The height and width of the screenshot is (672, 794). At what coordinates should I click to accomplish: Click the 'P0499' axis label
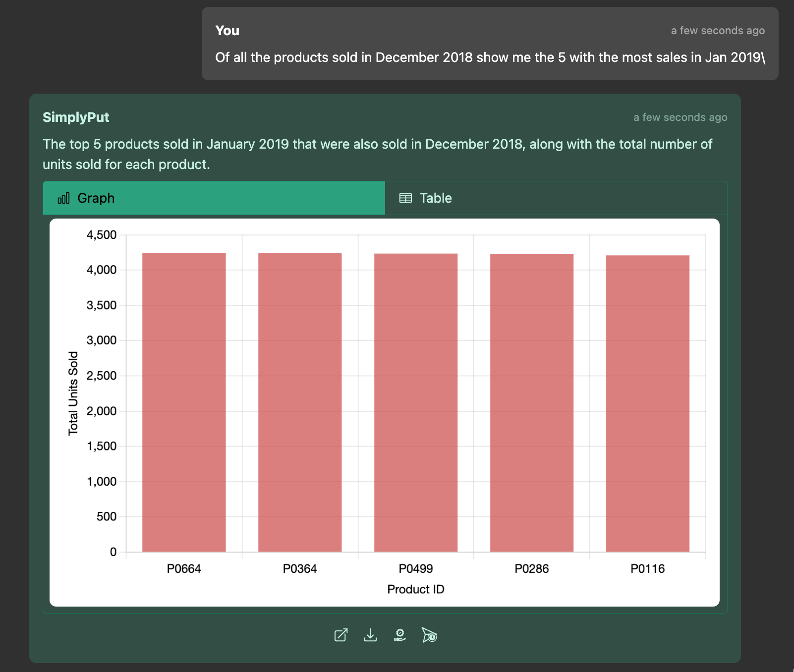tap(416, 569)
